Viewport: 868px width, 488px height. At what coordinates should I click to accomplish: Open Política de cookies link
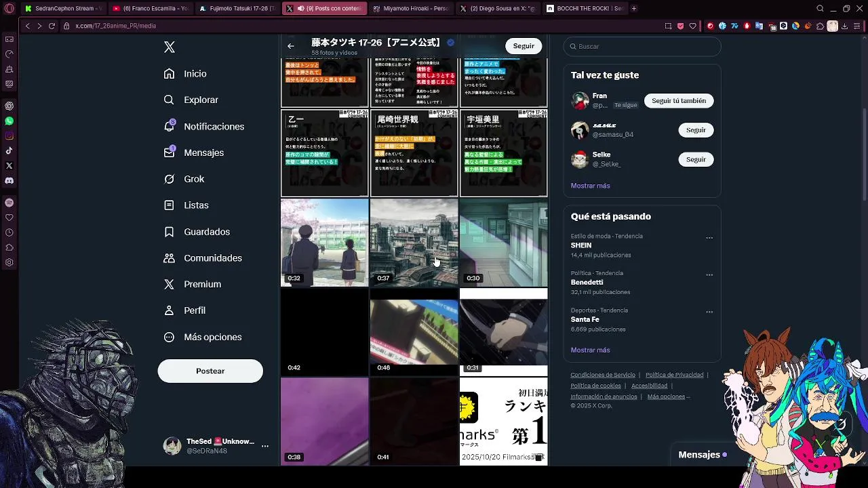[x=595, y=386]
